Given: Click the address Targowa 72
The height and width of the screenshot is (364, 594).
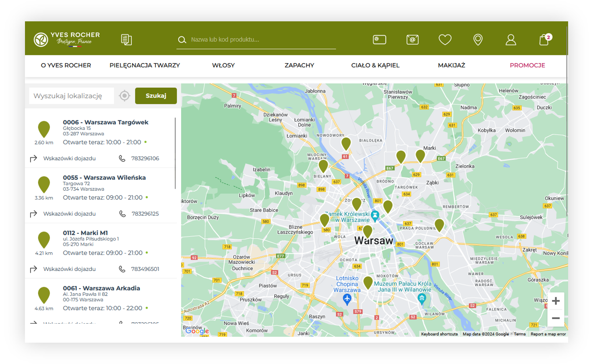Looking at the screenshot, I should click(76, 183).
